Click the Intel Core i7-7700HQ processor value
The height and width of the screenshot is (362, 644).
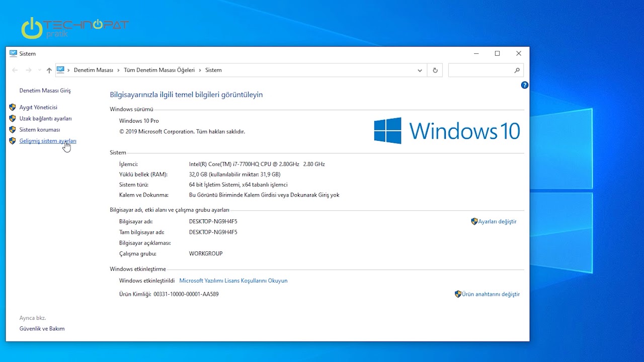click(x=257, y=164)
